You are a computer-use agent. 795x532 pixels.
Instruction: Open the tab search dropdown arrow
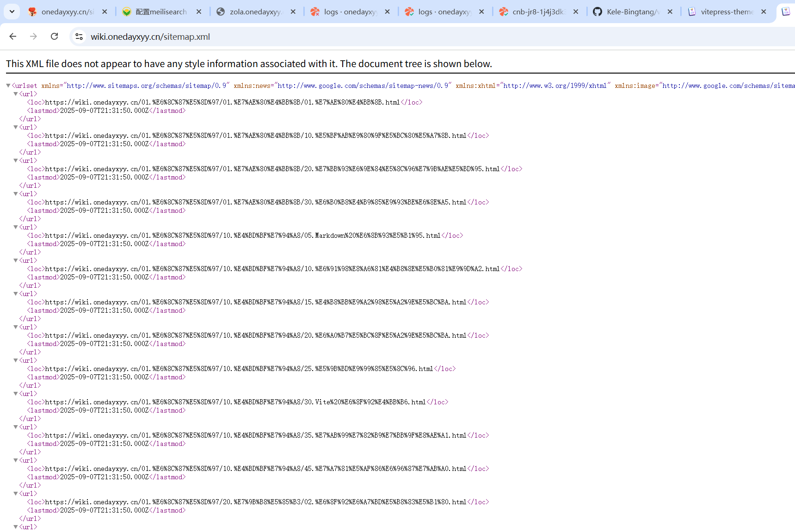(12, 12)
